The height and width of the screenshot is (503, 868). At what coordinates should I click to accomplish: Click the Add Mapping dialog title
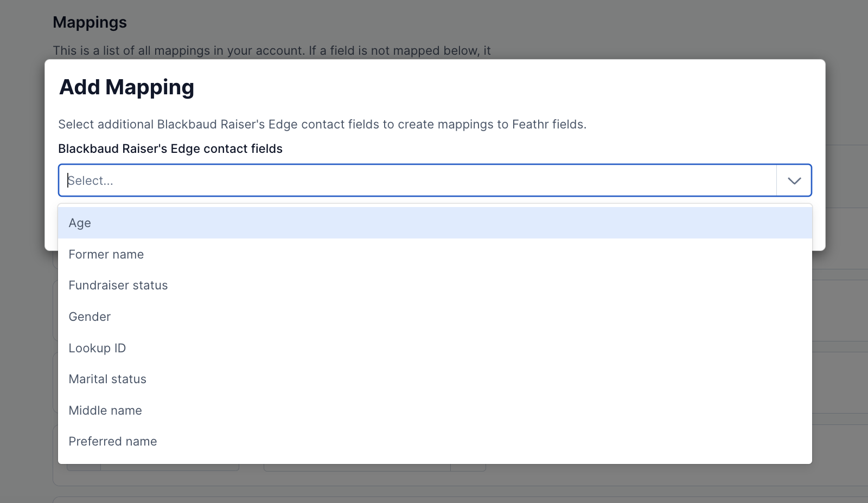[126, 87]
